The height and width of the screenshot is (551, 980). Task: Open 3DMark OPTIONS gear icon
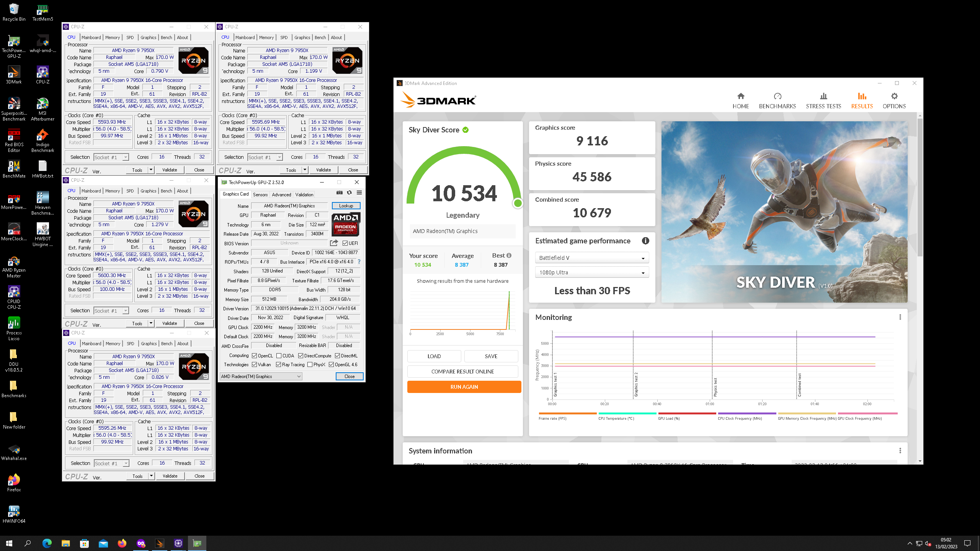(894, 96)
